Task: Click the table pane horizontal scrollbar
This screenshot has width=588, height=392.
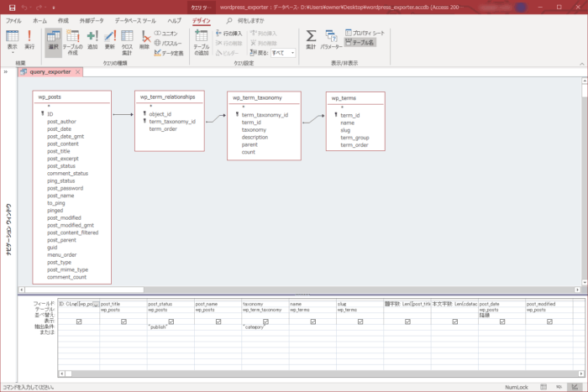Action: pyautogui.click(x=84, y=290)
